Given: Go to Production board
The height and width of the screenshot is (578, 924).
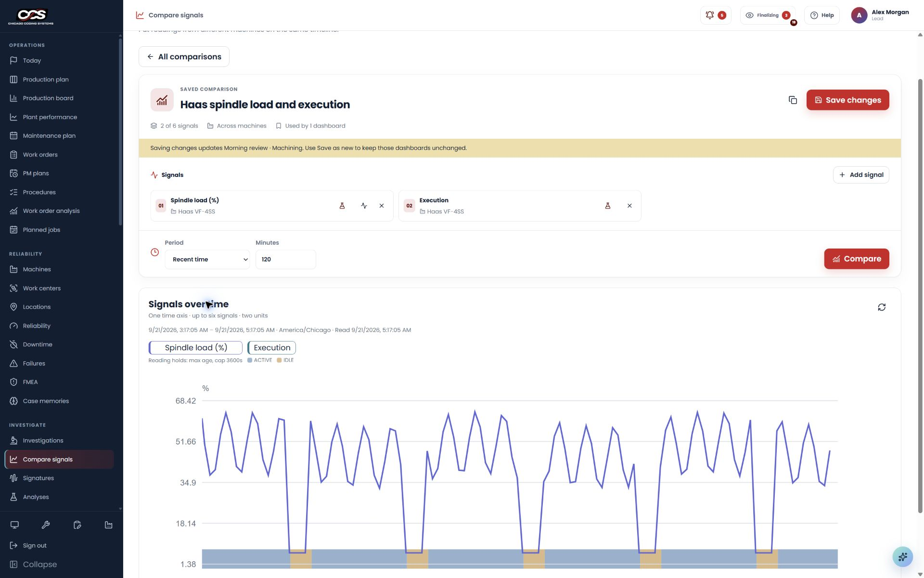Looking at the screenshot, I should (59, 98).
